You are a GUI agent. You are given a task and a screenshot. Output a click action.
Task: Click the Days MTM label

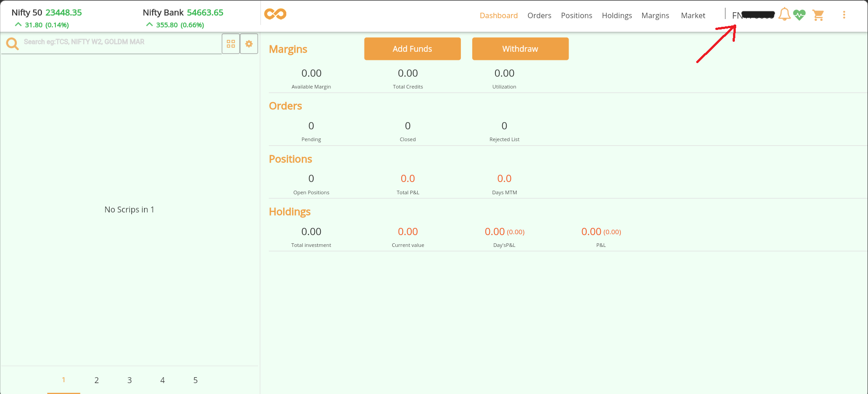coord(504,192)
